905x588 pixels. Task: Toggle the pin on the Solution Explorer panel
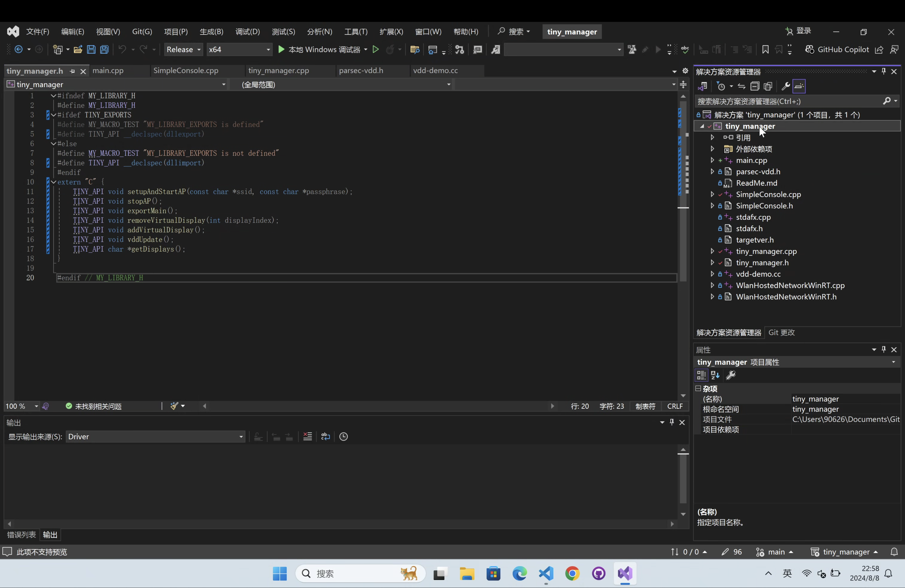(x=884, y=71)
